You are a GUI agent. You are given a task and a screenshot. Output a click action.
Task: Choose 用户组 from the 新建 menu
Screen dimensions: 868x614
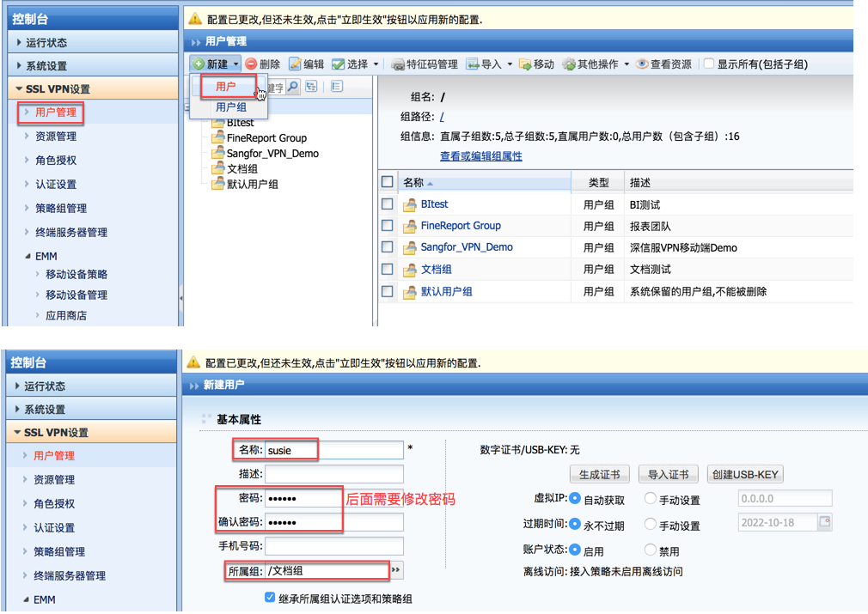[231, 107]
